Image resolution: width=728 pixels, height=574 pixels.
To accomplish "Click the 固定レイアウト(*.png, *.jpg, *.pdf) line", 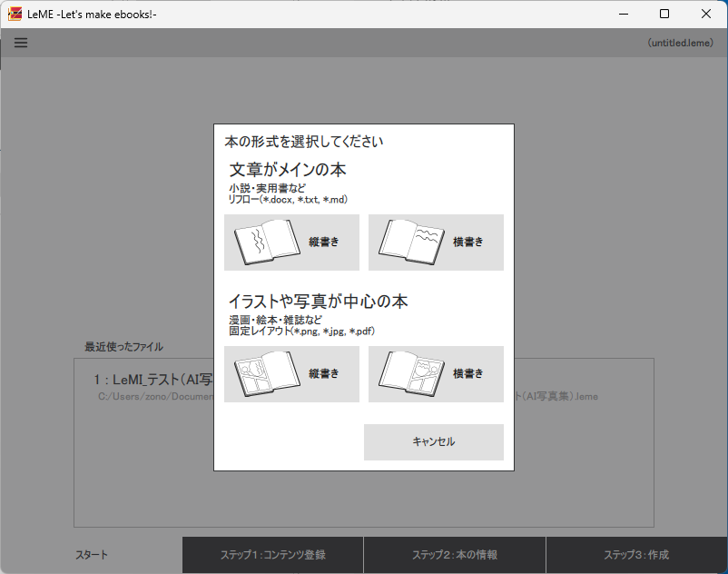I will point(301,332).
